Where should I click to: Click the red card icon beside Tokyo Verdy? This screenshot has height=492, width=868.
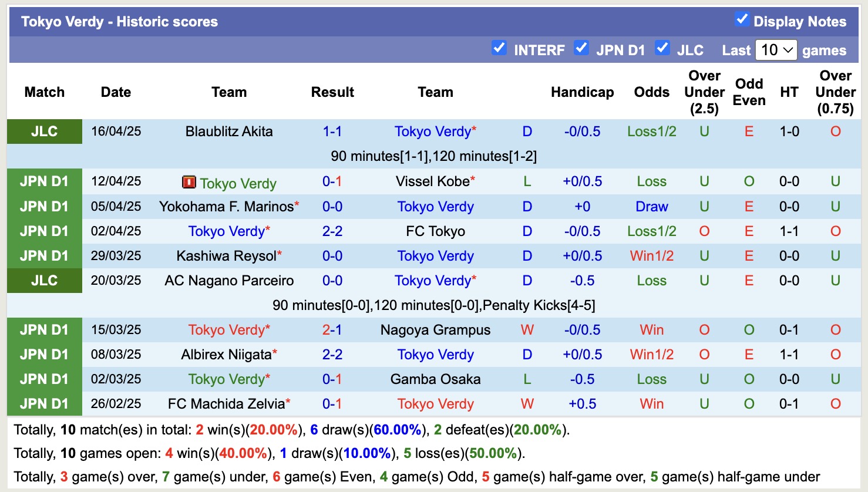point(189,182)
